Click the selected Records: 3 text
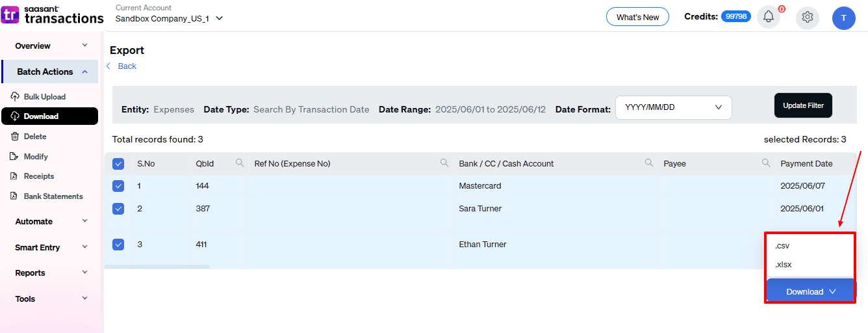 805,139
